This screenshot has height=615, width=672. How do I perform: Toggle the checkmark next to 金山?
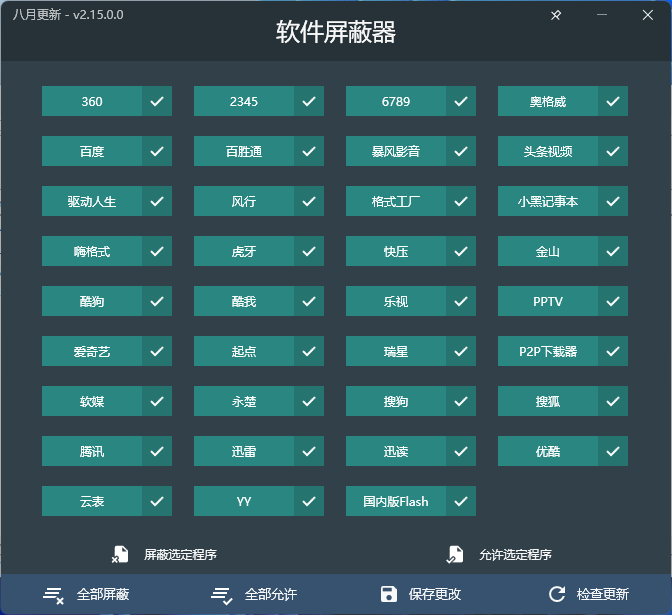point(613,251)
